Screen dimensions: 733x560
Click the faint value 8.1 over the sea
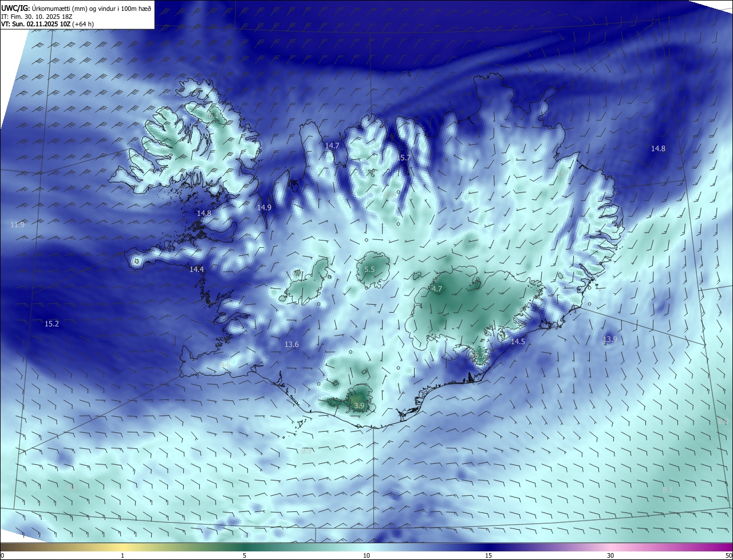tap(668, 490)
